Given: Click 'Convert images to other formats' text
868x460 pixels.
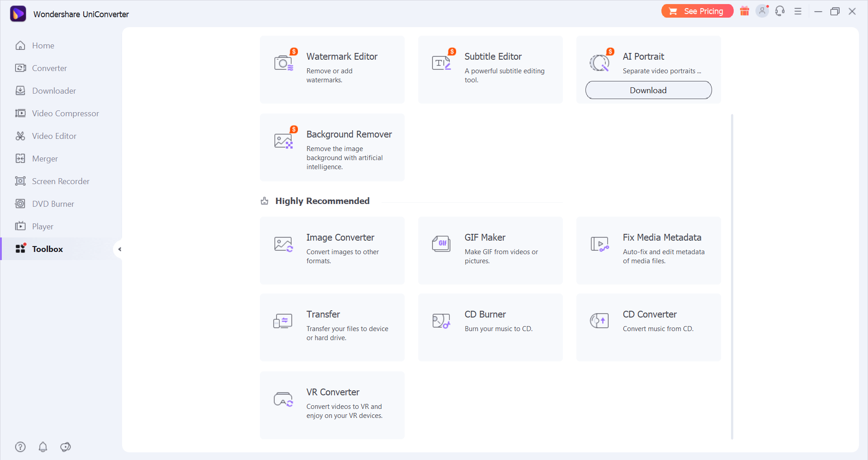Looking at the screenshot, I should tap(343, 256).
